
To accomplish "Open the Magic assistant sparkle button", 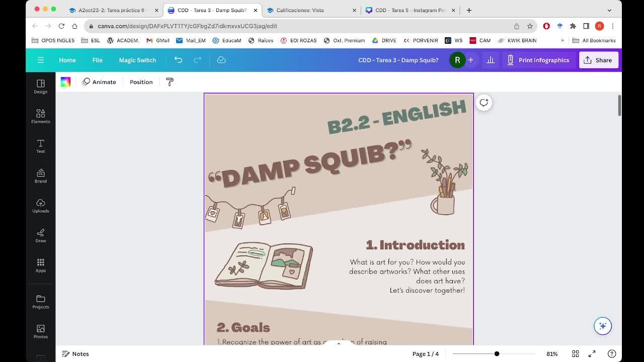I will (602, 326).
